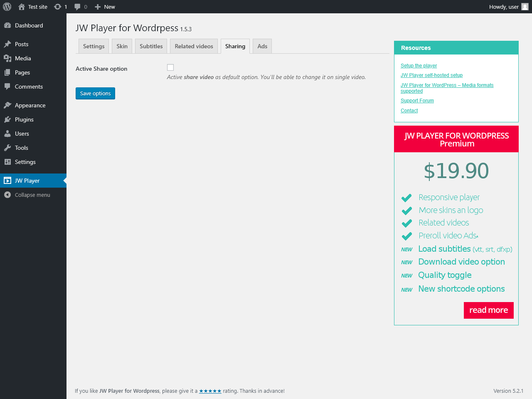Click the Comments sidebar bubble icon
The width and height of the screenshot is (532, 399).
(x=7, y=87)
